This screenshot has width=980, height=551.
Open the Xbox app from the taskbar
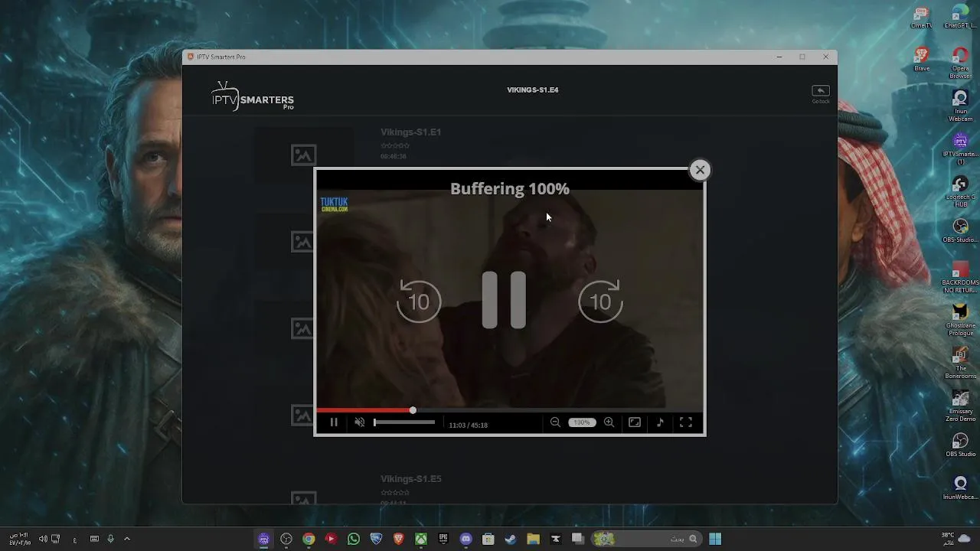point(421,539)
